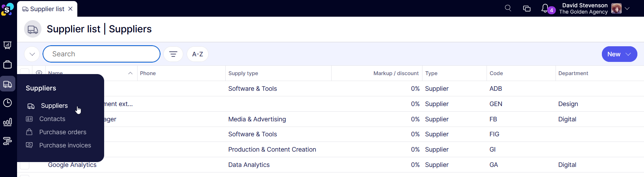The height and width of the screenshot is (177, 644).
Task: Open the bar chart reports sidebar icon
Action: pos(7,122)
